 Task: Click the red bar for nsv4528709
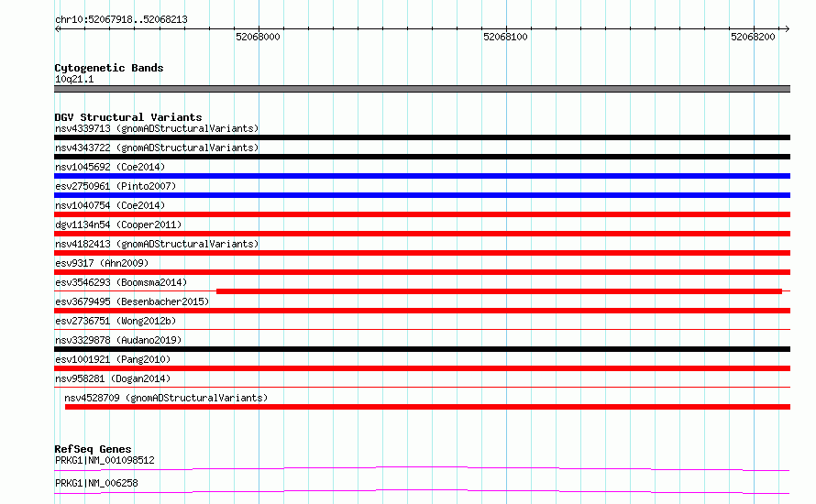428,407
